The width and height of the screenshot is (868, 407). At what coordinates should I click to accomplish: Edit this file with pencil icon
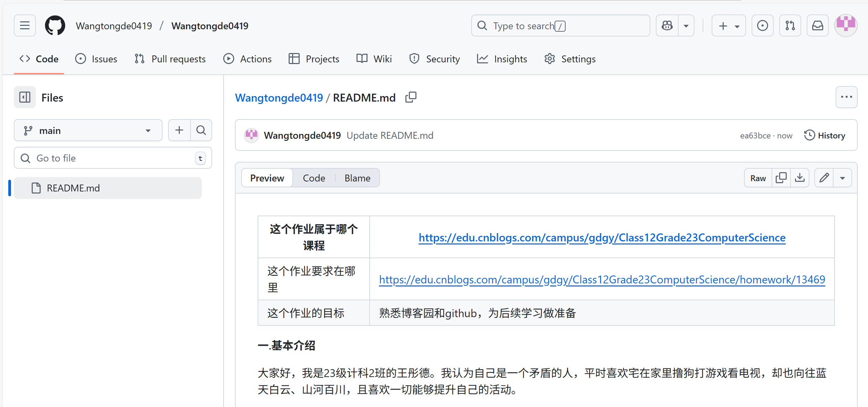click(x=824, y=178)
